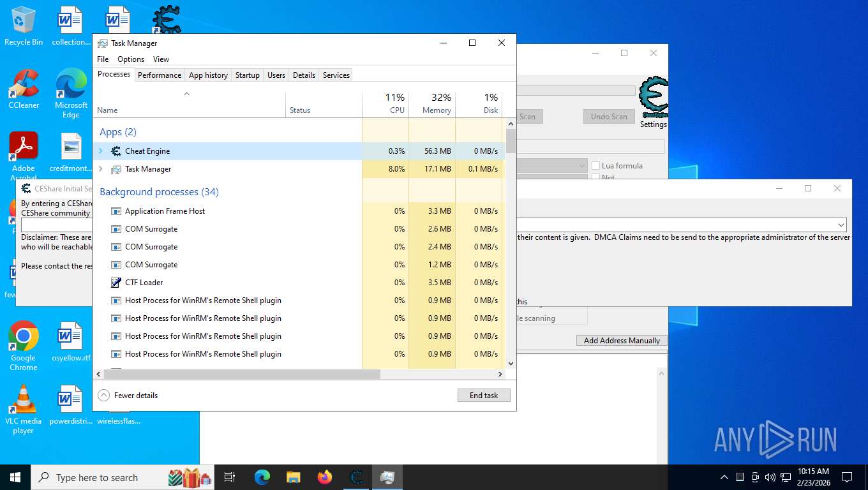This screenshot has width=868, height=490.
Task: Collapse view with Fewer details
Action: pyautogui.click(x=128, y=396)
